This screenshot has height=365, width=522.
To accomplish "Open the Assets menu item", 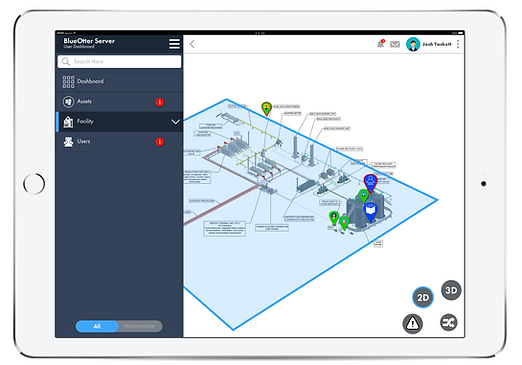I will click(x=119, y=102).
